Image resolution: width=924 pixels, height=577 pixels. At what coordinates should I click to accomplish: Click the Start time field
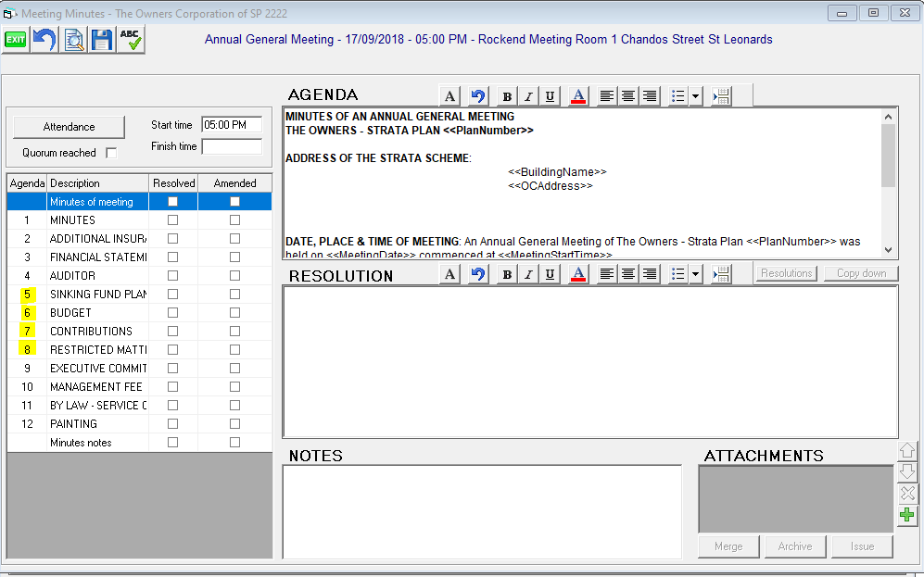[x=232, y=125]
